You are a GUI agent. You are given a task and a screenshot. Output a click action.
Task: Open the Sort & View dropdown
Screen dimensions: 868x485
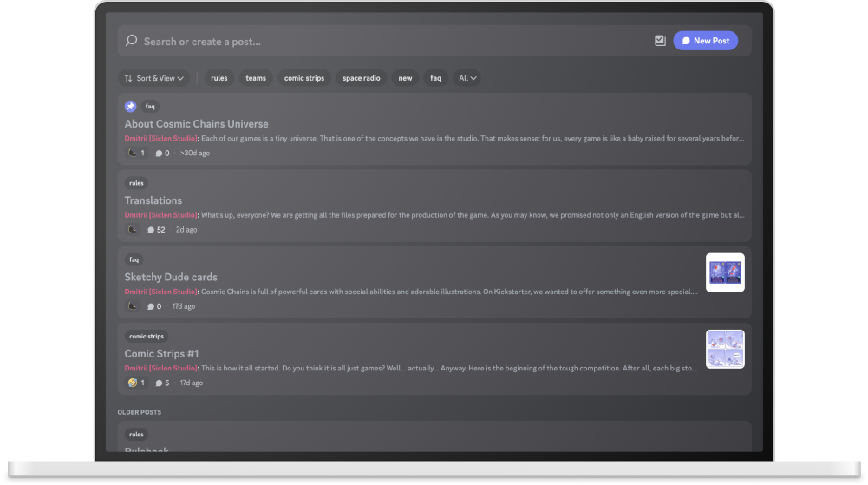[155, 78]
